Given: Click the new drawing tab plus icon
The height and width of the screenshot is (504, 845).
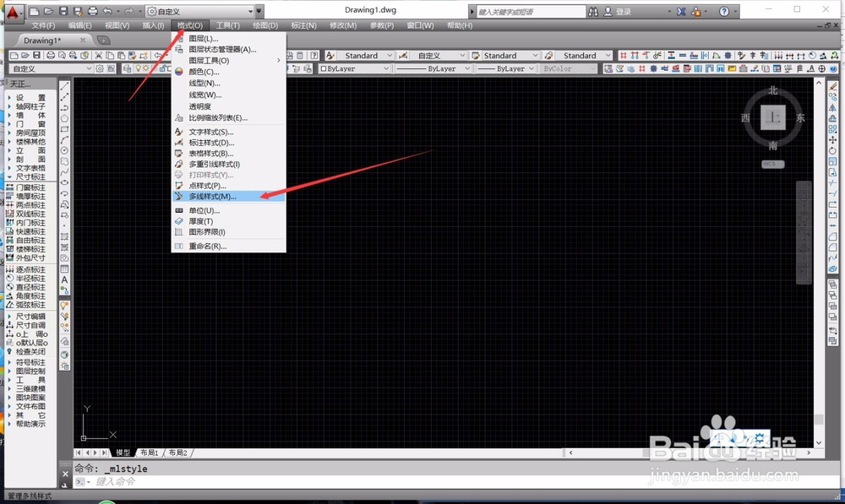Looking at the screenshot, I should coord(103,41).
